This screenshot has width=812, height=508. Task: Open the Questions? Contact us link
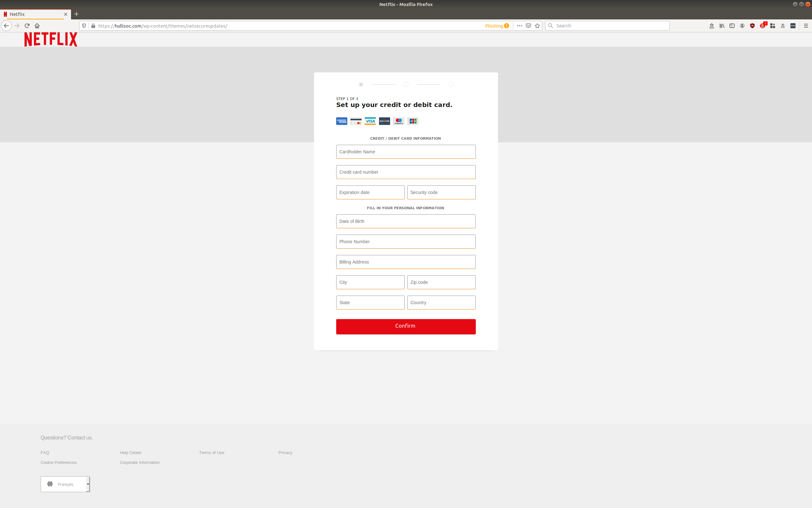pyautogui.click(x=67, y=438)
